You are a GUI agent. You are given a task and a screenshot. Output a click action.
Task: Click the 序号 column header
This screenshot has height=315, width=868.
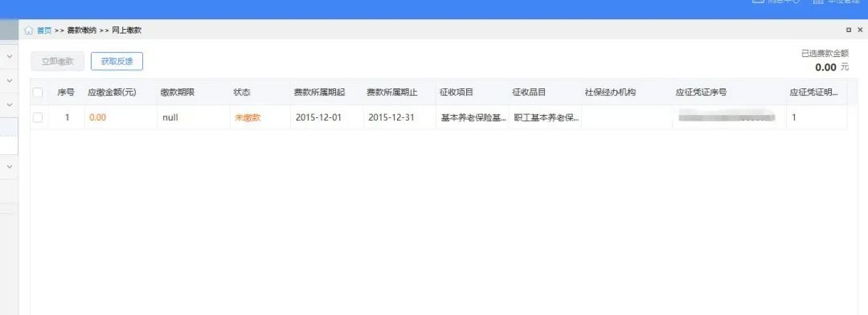pyautogui.click(x=66, y=92)
